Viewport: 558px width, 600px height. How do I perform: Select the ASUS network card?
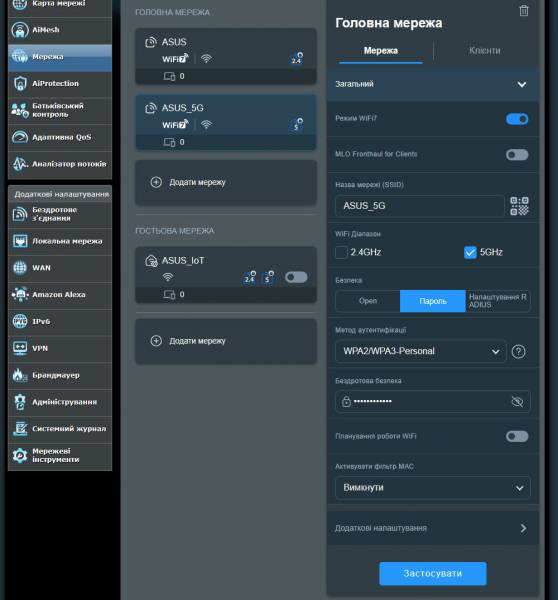pyautogui.click(x=226, y=56)
